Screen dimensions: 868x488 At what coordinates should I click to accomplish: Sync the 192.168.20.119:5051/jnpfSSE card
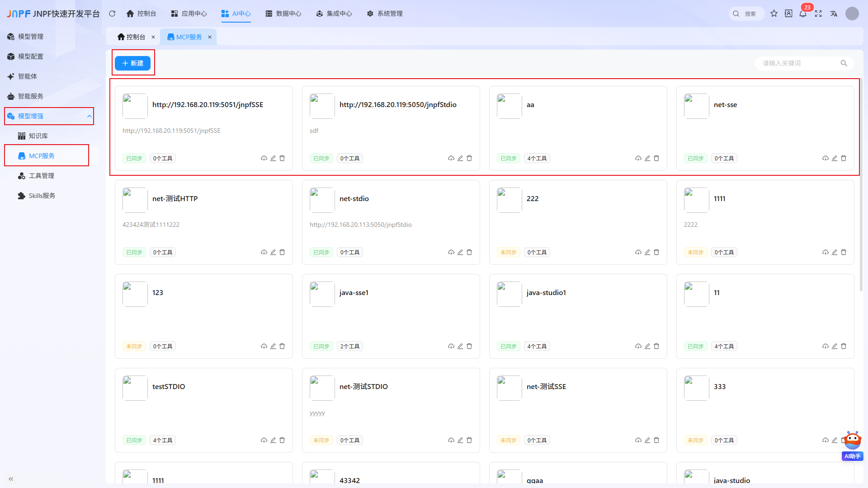pos(264,158)
